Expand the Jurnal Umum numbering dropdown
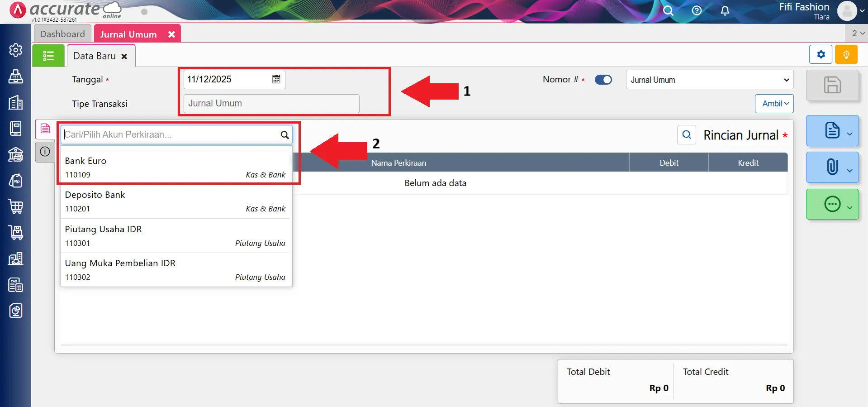Image resolution: width=868 pixels, height=407 pixels. [x=709, y=80]
